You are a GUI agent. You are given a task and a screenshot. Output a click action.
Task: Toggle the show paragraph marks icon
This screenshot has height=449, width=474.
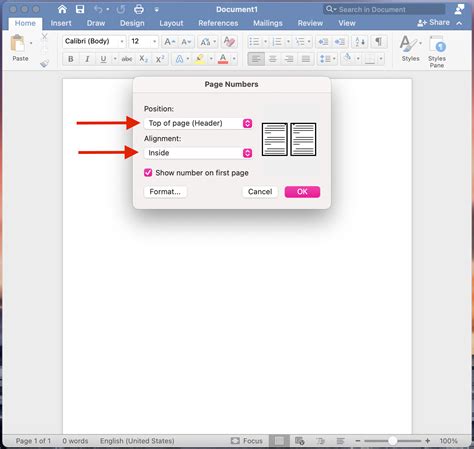[378, 42]
